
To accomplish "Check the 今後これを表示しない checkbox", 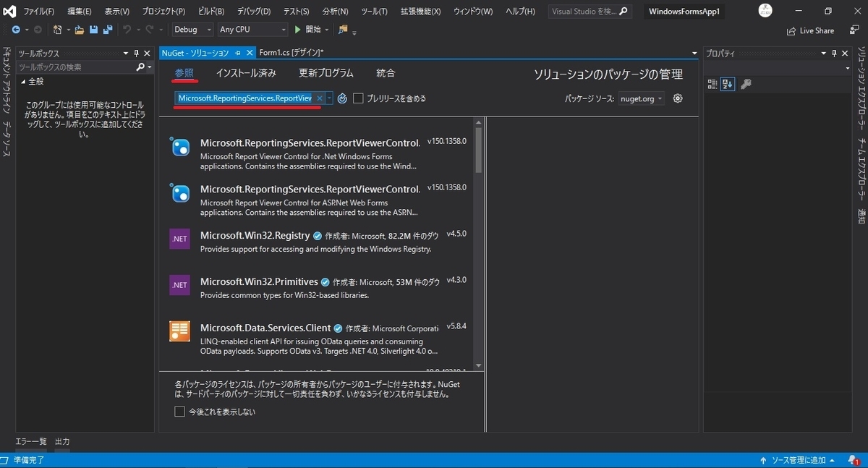I will (x=179, y=412).
